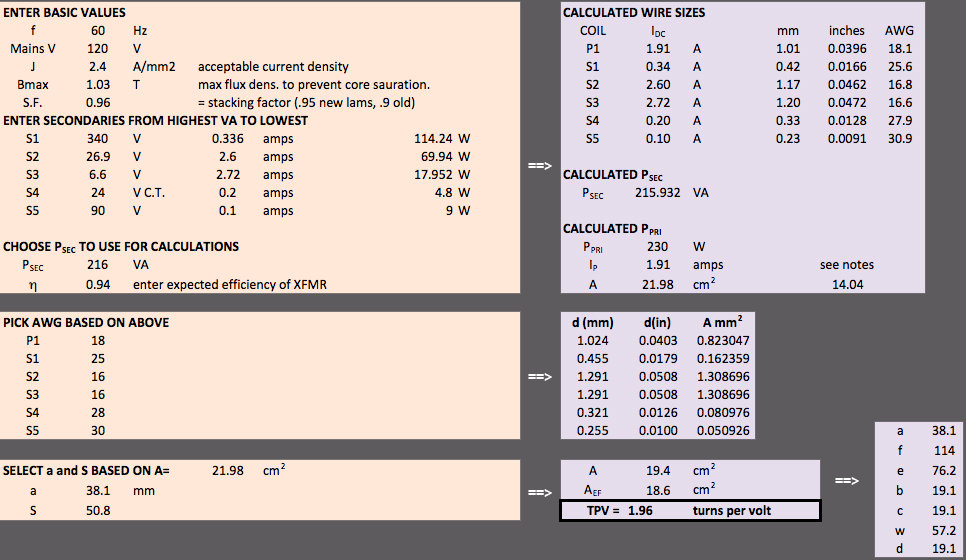This screenshot has width=966, height=560.
Task: Click the chosen PSEC value 216
Action: (x=98, y=265)
